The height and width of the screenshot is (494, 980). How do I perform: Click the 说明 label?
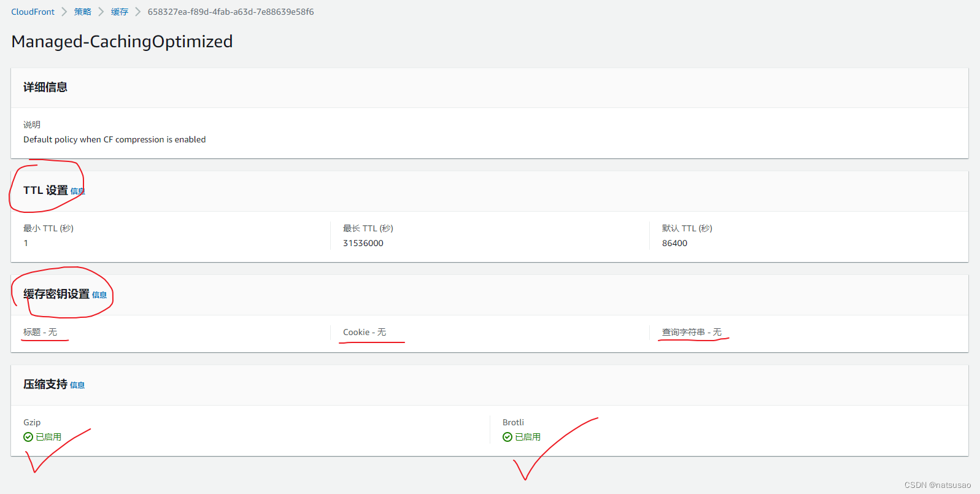(32, 125)
